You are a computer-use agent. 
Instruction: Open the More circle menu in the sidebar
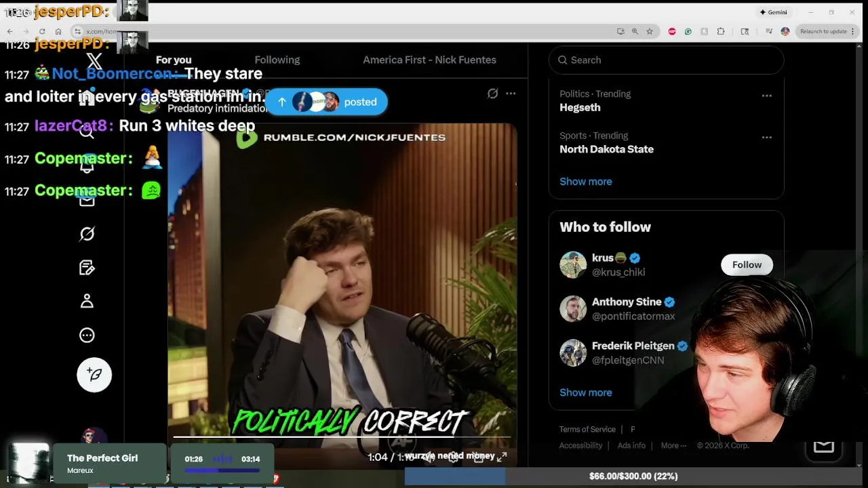(x=87, y=335)
